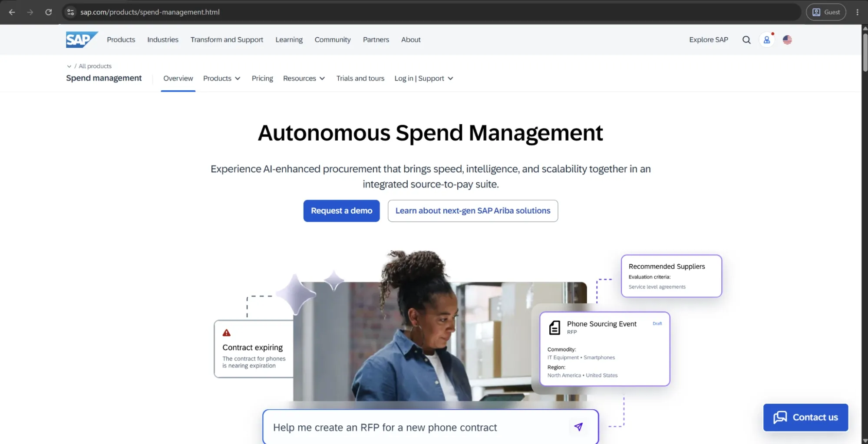Click the Contract expiring card
The width and height of the screenshot is (868, 444).
pos(254,349)
